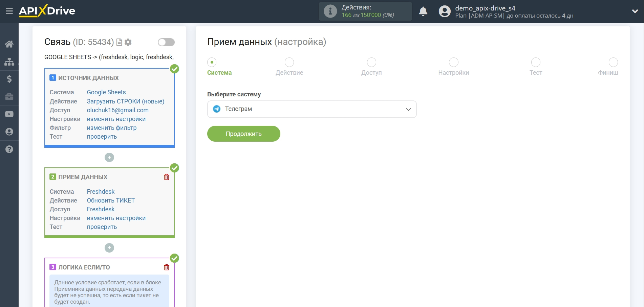This screenshot has width=644, height=307.
Task: Click the Телеграм icon in dropdown
Action: [x=217, y=109]
